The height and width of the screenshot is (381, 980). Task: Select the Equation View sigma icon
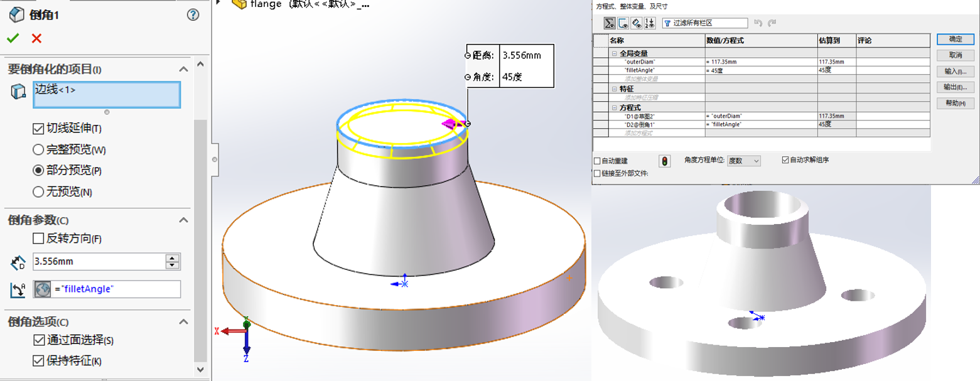pyautogui.click(x=609, y=23)
